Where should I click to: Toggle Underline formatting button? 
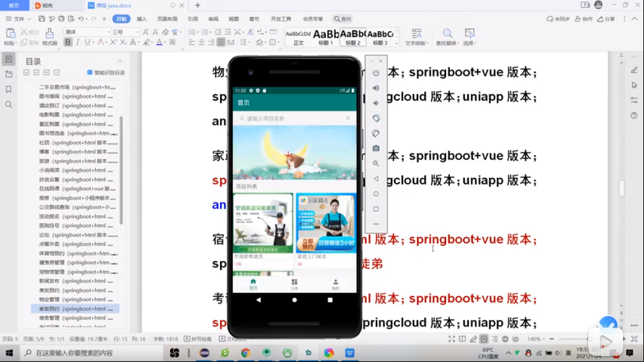[87, 42]
